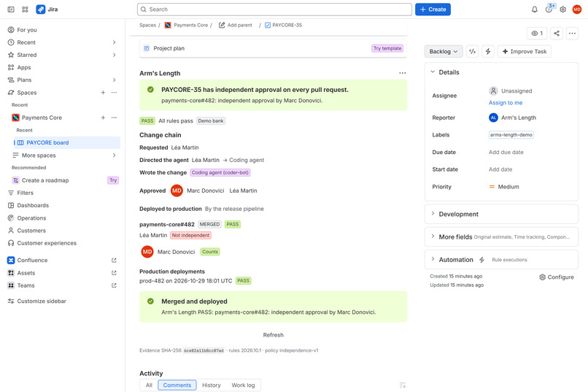Open Teams external link icon
Screen dimensions: 588x392
[114, 285]
